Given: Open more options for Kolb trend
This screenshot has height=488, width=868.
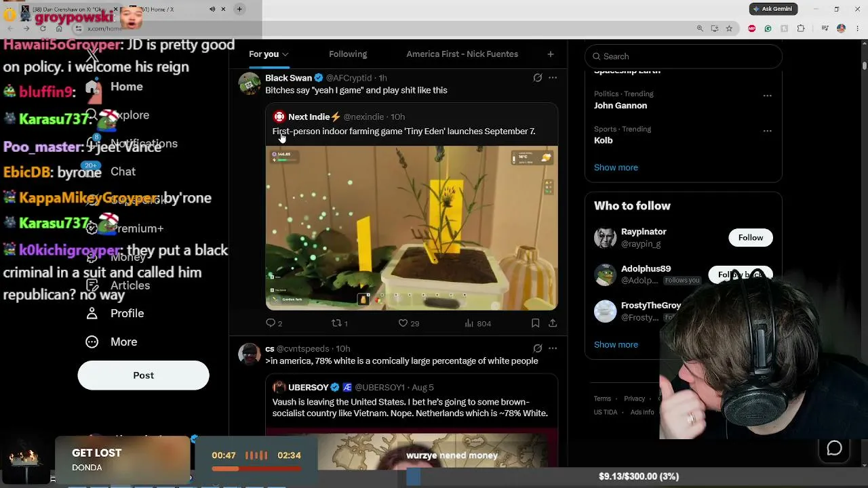Looking at the screenshot, I should 767,130.
